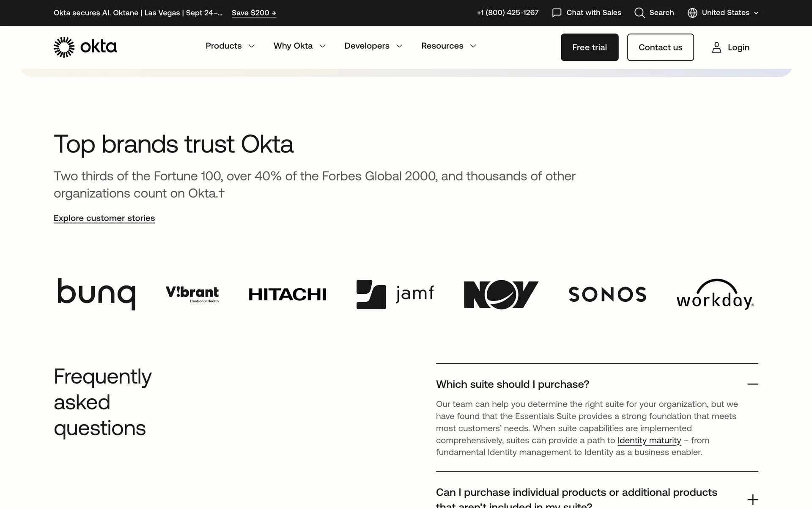Click the Okta sunburst logo
Image resolution: width=812 pixels, height=508 pixels.
tap(64, 47)
